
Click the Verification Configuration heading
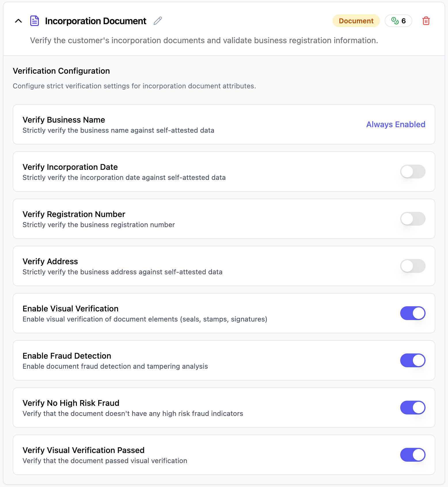click(61, 71)
